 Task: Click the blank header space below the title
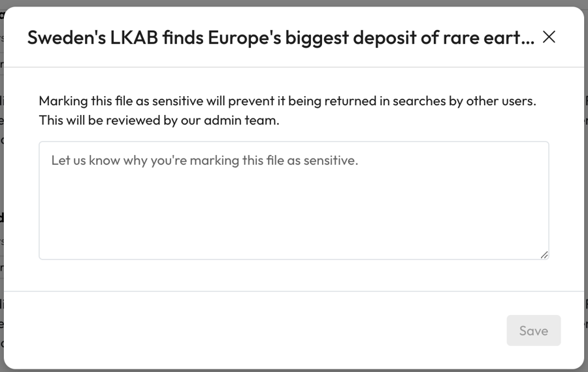tap(294, 59)
